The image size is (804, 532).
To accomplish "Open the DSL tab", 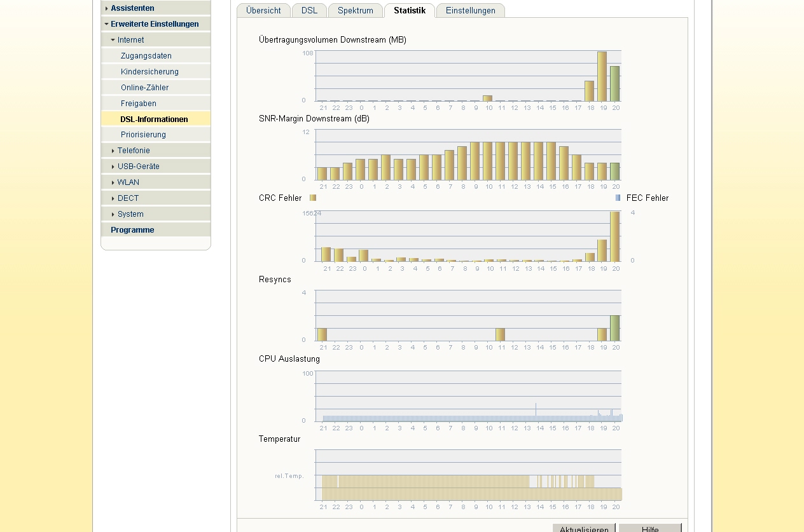I will coord(309,11).
